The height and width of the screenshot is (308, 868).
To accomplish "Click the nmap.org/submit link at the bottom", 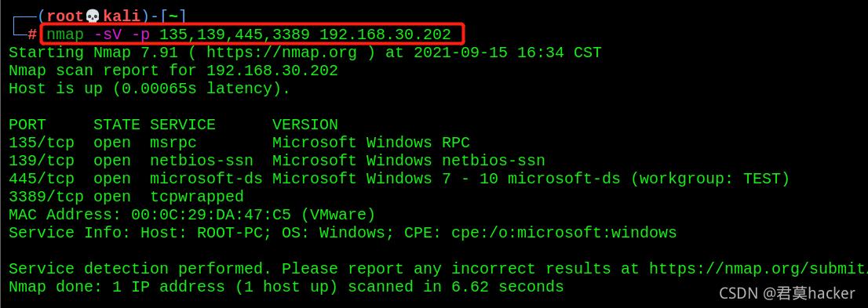I will coord(758,270).
